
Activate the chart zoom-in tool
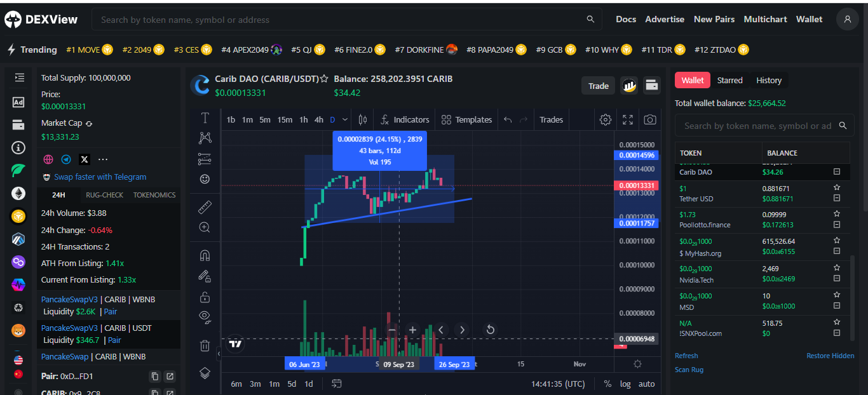click(x=205, y=227)
